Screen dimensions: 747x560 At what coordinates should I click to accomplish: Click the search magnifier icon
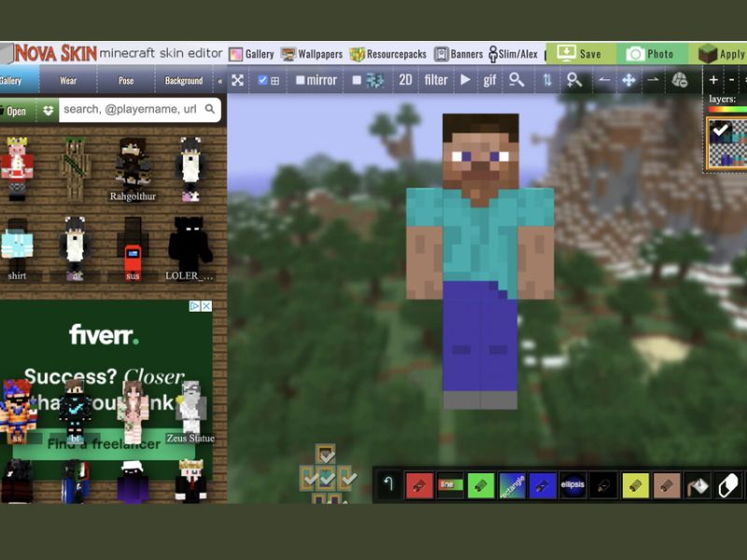pos(210,109)
